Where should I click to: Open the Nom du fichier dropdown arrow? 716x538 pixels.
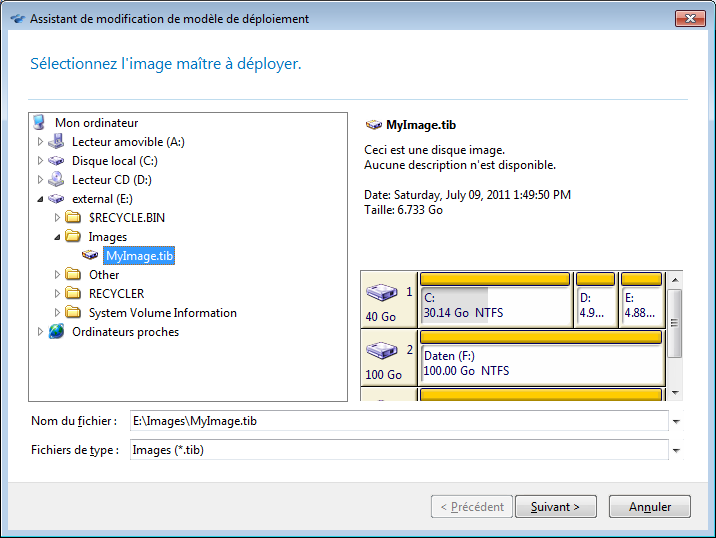677,422
